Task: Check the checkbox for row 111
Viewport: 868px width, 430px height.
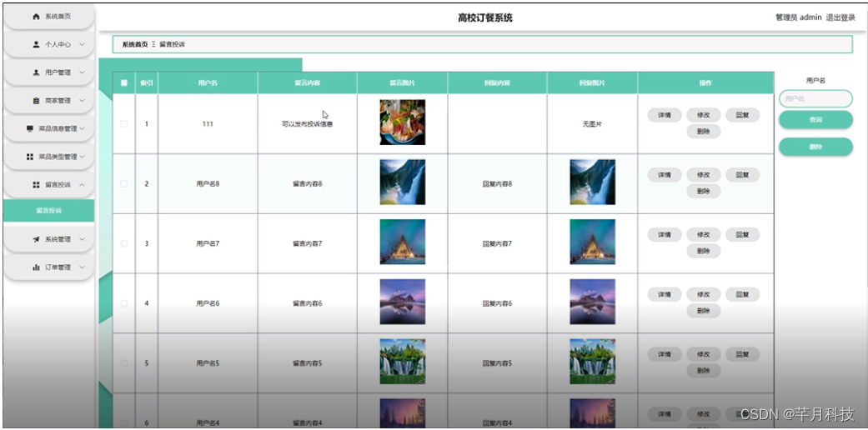Action: (124, 124)
